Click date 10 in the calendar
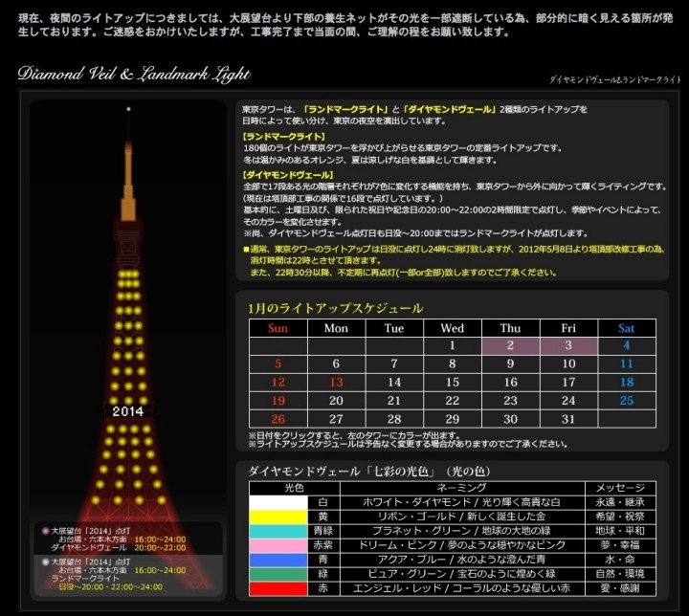689x616 pixels. coord(568,364)
